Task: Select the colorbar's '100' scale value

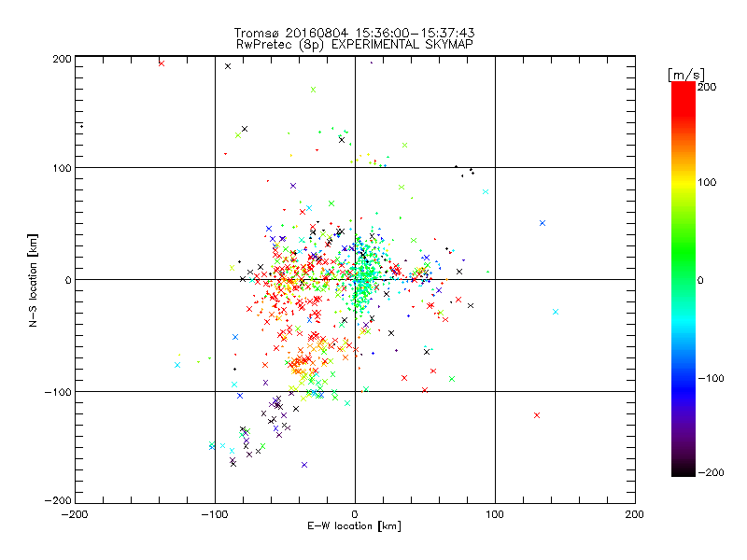Action: [x=707, y=182]
